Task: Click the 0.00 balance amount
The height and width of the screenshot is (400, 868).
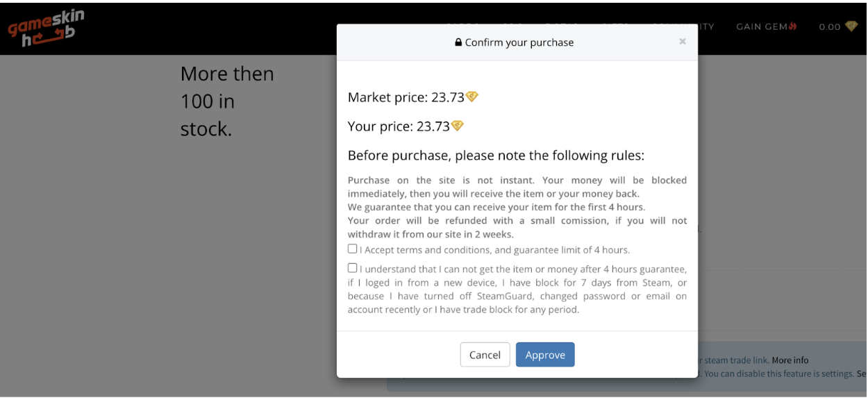Action: [x=829, y=26]
